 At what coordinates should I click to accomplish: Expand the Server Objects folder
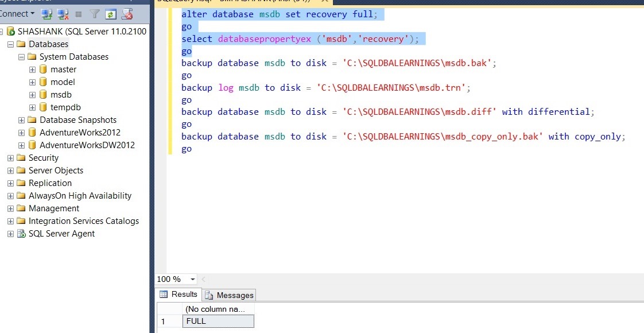click(x=11, y=171)
